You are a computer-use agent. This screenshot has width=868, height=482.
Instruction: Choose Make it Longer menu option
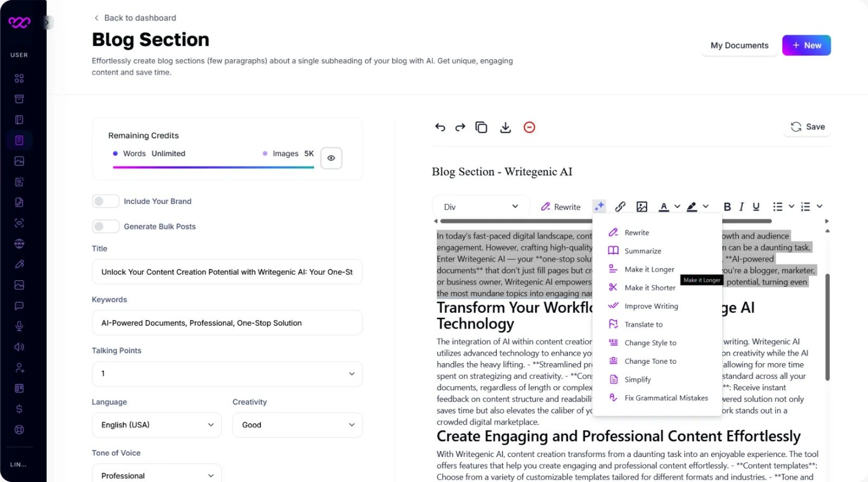coord(657,269)
